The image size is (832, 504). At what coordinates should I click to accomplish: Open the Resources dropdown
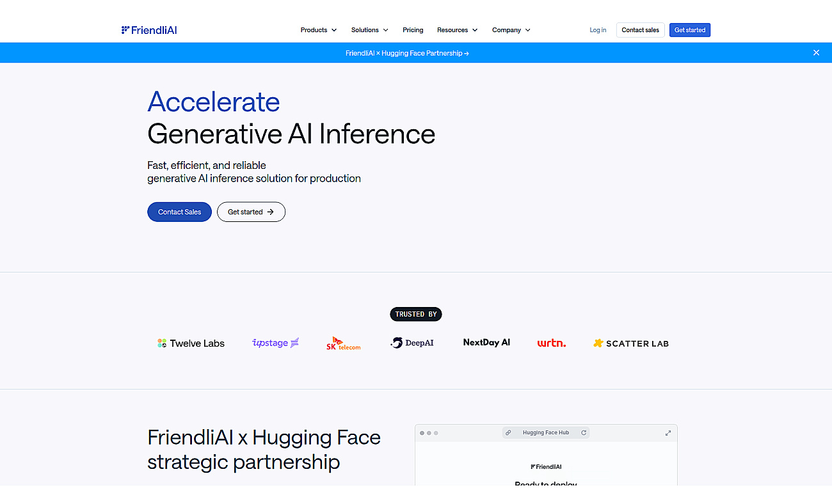click(x=457, y=30)
